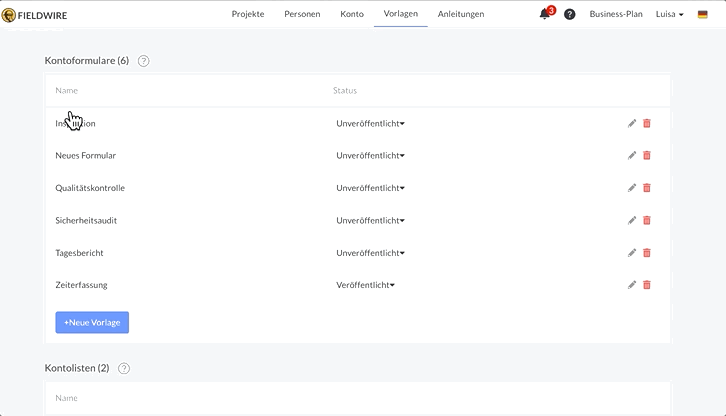This screenshot has width=726, height=416.
Task: Click the German flag language icon
Action: [702, 14]
